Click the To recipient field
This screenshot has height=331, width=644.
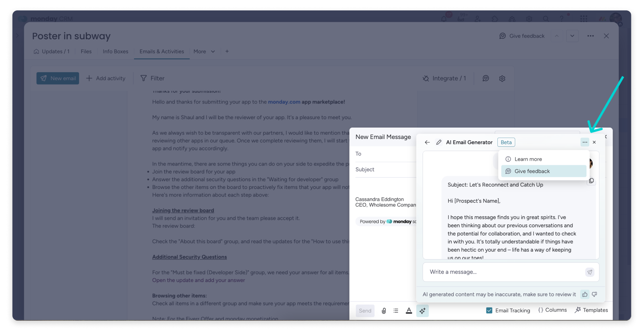click(386, 154)
